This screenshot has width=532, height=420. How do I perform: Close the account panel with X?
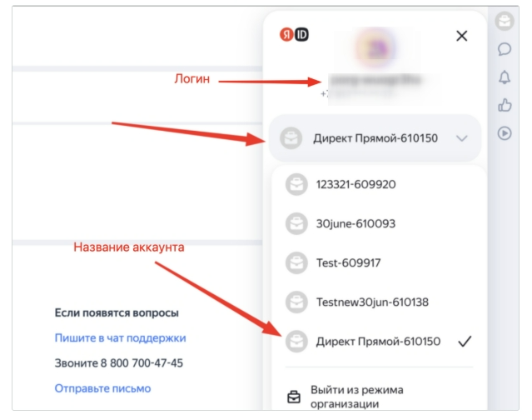click(x=462, y=36)
